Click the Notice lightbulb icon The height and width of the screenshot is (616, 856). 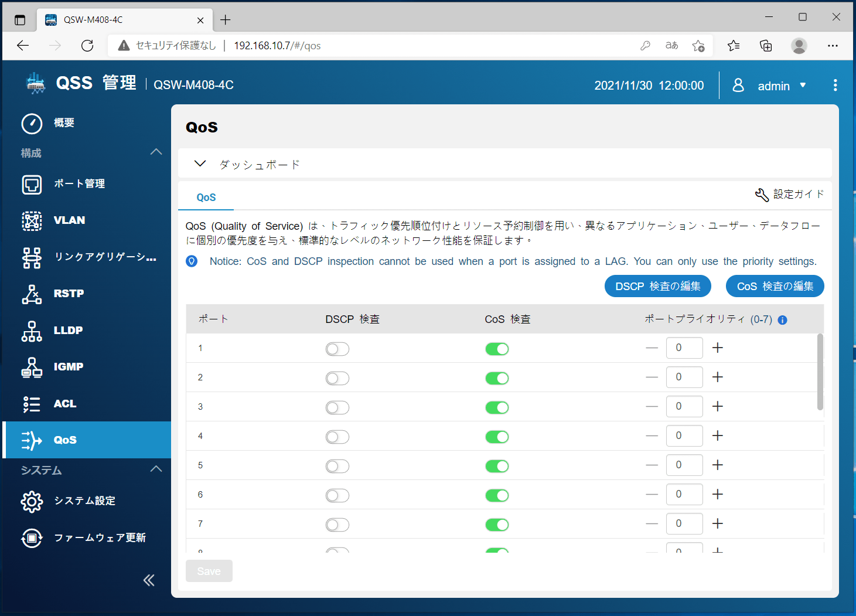click(192, 261)
